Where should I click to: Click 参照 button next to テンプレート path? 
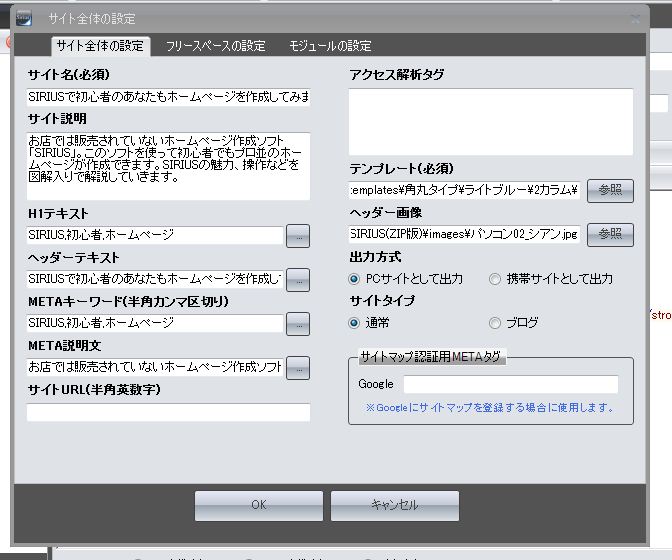[610, 191]
